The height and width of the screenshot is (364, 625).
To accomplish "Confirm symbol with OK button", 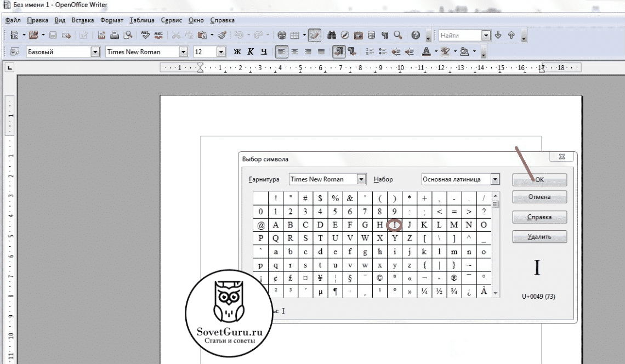I will (539, 180).
